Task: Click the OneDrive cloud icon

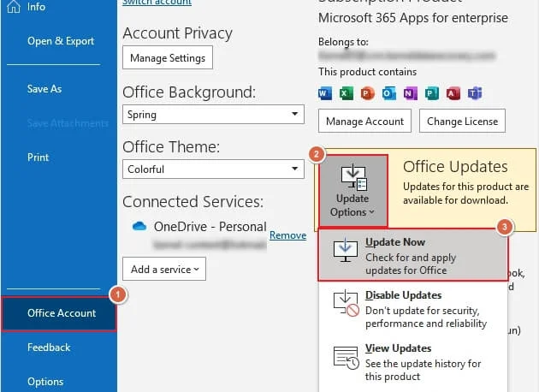Action: click(x=139, y=226)
